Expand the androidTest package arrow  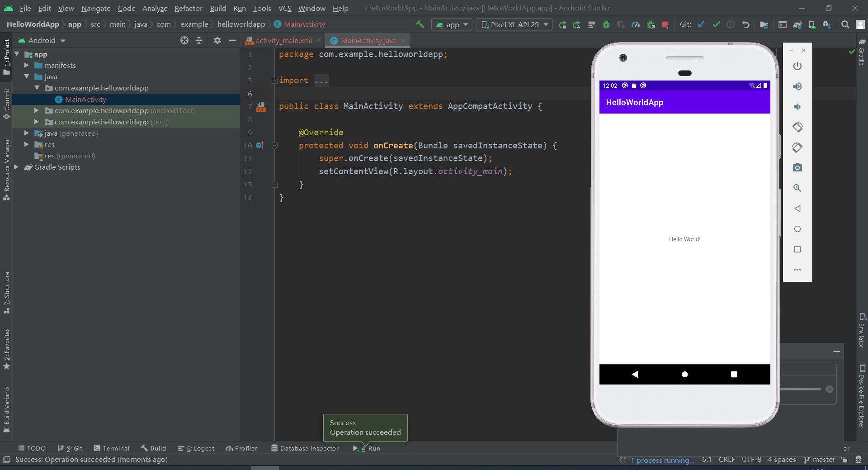point(37,110)
